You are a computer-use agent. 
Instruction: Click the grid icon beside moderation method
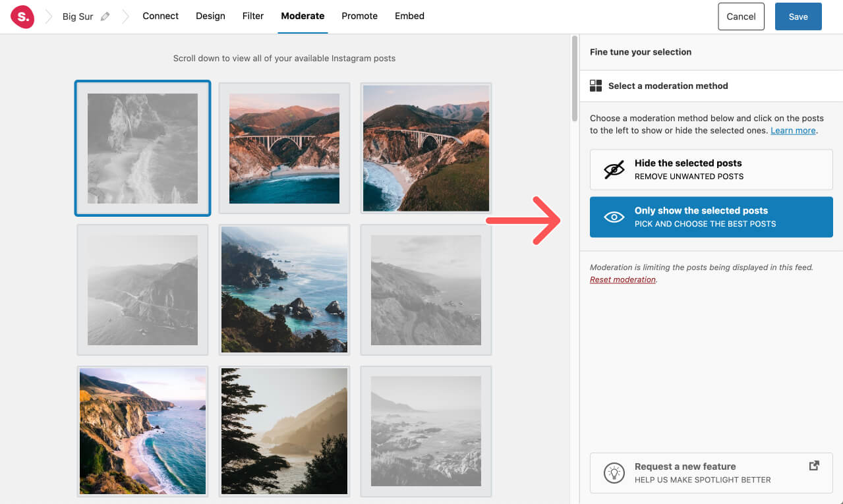click(596, 86)
